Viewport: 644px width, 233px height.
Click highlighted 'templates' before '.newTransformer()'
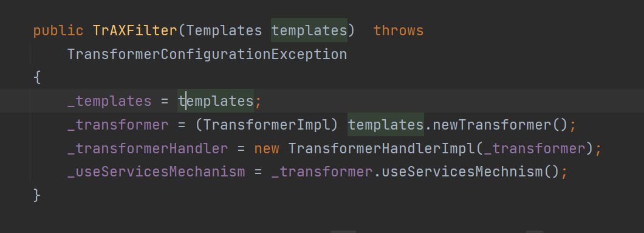click(x=386, y=125)
